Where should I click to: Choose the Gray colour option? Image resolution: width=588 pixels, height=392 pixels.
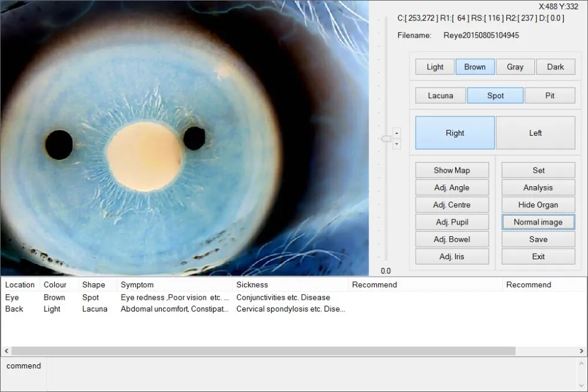(515, 67)
